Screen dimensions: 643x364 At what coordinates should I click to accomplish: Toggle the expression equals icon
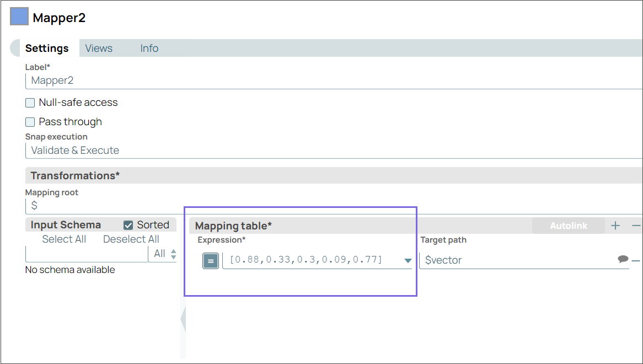click(210, 260)
